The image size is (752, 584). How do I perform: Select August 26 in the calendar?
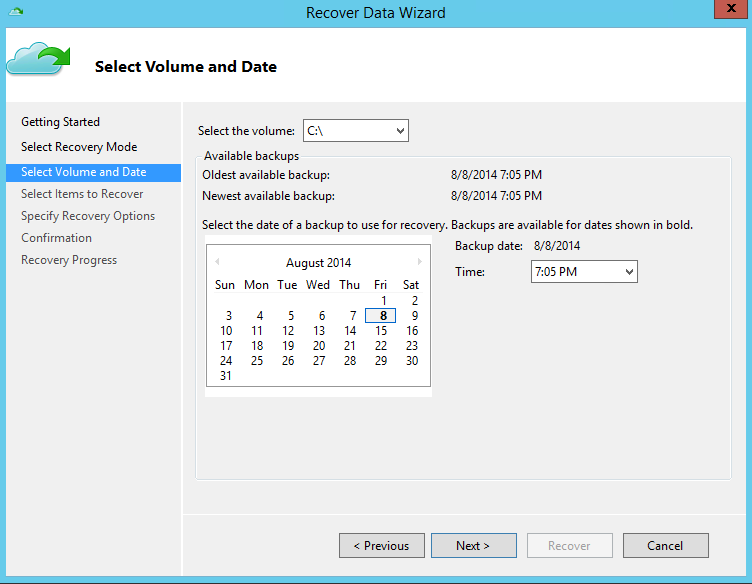pos(288,361)
